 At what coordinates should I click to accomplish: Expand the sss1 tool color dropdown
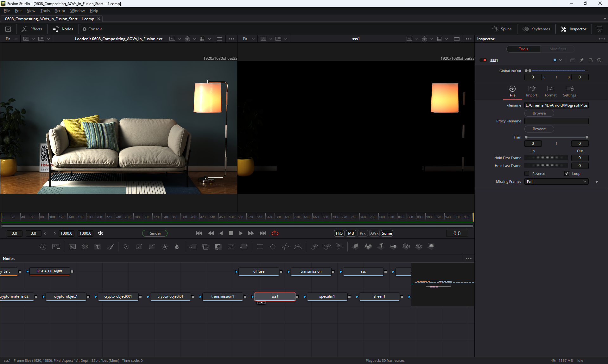(x=561, y=60)
